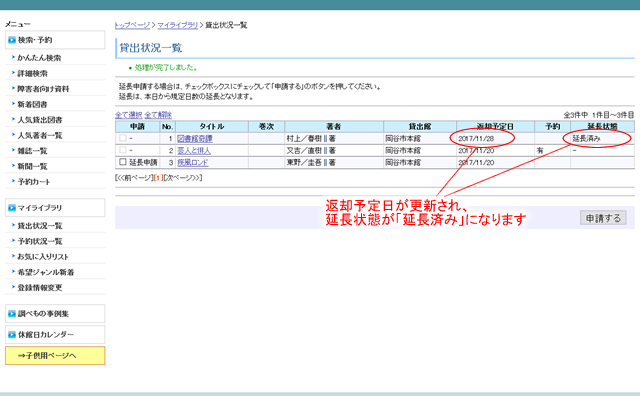Open 予約状況一覧 in sidebar menu

pyautogui.click(x=40, y=241)
